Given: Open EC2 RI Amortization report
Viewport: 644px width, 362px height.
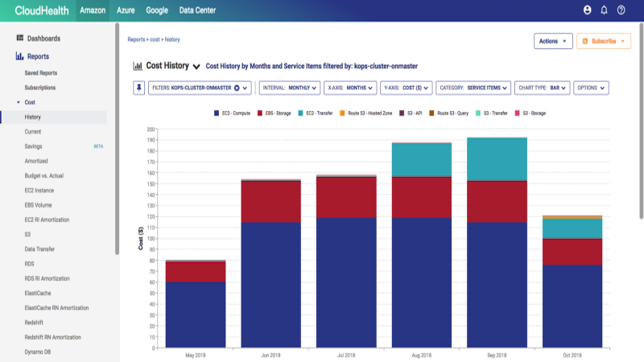Looking at the screenshot, I should coord(47,220).
